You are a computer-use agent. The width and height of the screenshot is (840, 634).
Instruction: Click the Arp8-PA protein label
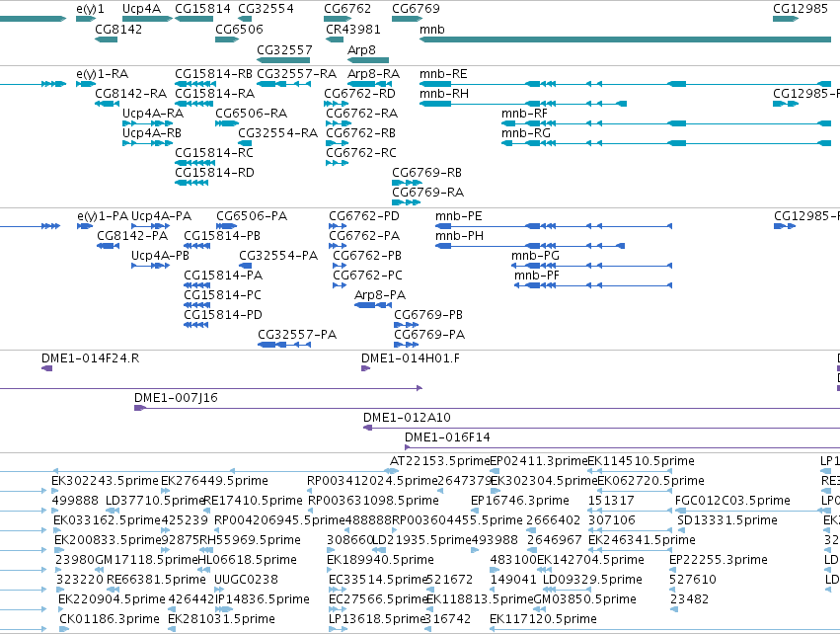[x=380, y=295]
